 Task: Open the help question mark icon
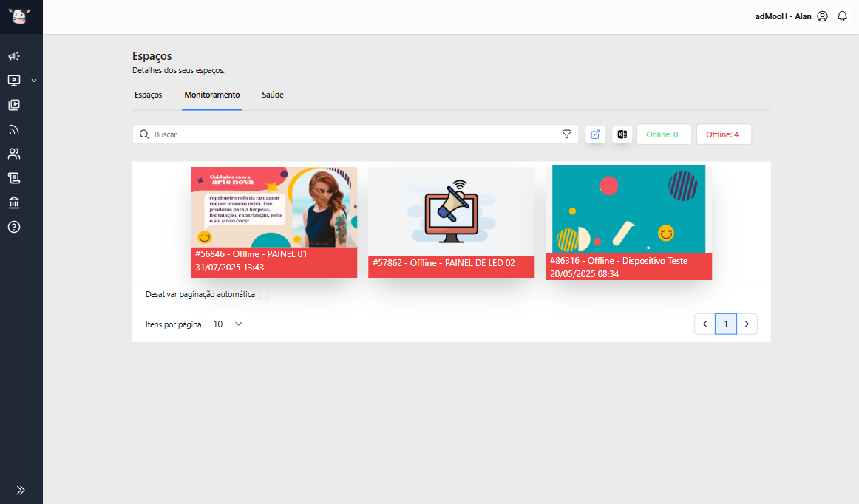click(14, 227)
